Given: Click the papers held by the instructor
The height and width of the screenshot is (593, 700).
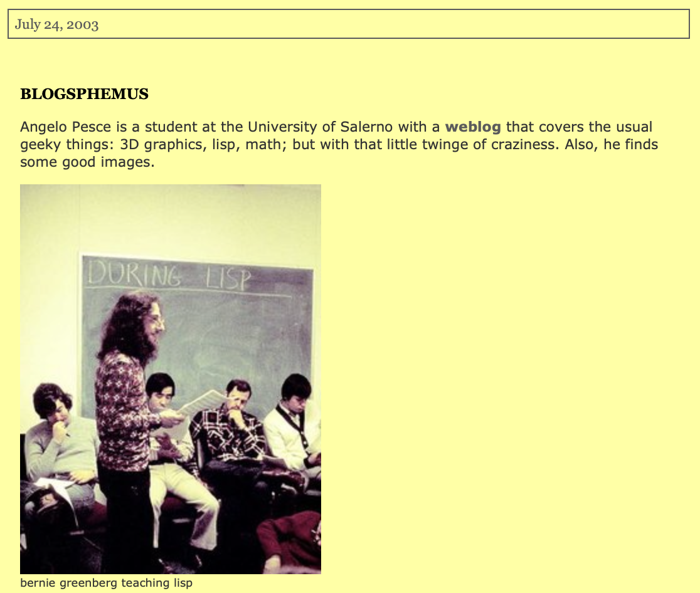Looking at the screenshot, I should click(203, 402).
